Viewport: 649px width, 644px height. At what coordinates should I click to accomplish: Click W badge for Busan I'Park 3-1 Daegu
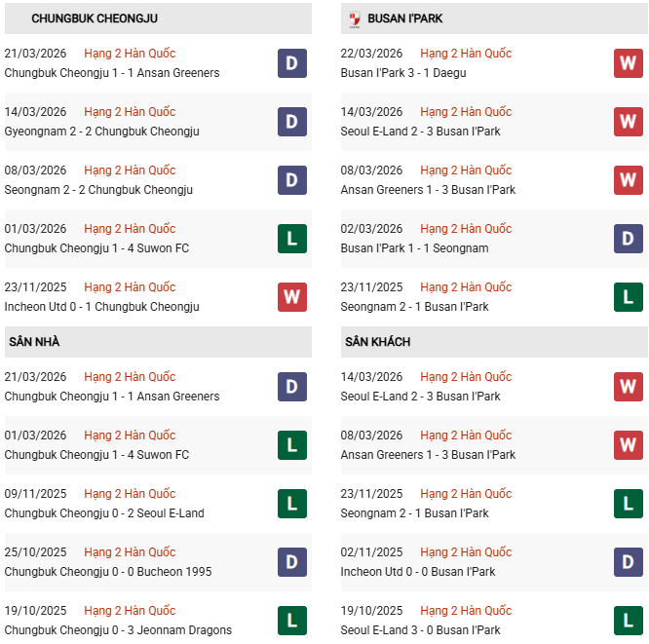click(629, 63)
